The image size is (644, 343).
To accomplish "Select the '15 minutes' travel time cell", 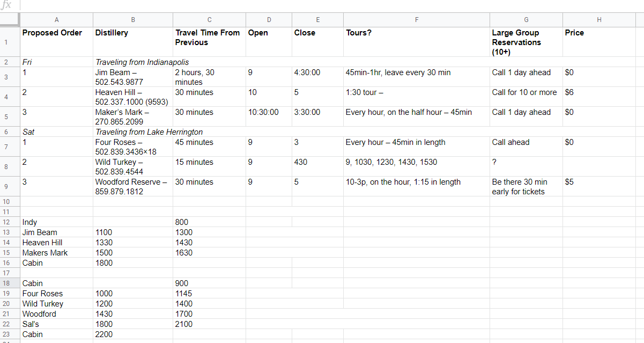I will click(210, 167).
